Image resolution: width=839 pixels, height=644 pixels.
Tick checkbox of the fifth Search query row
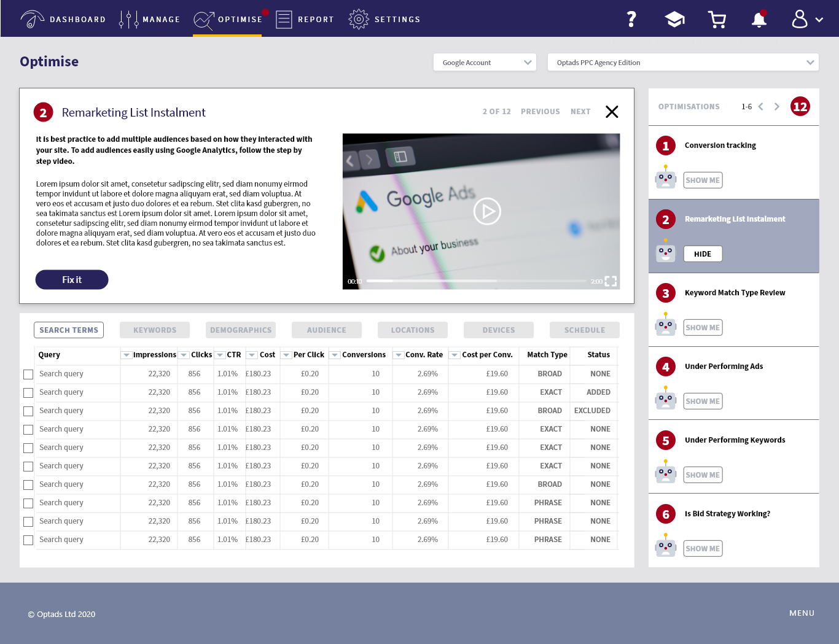pos(28,448)
